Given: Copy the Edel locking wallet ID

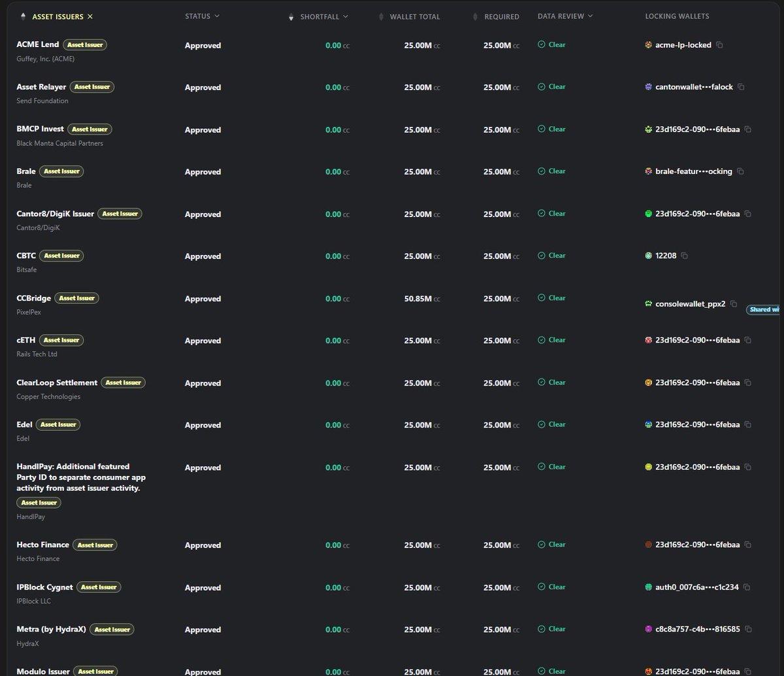Looking at the screenshot, I should pos(748,425).
